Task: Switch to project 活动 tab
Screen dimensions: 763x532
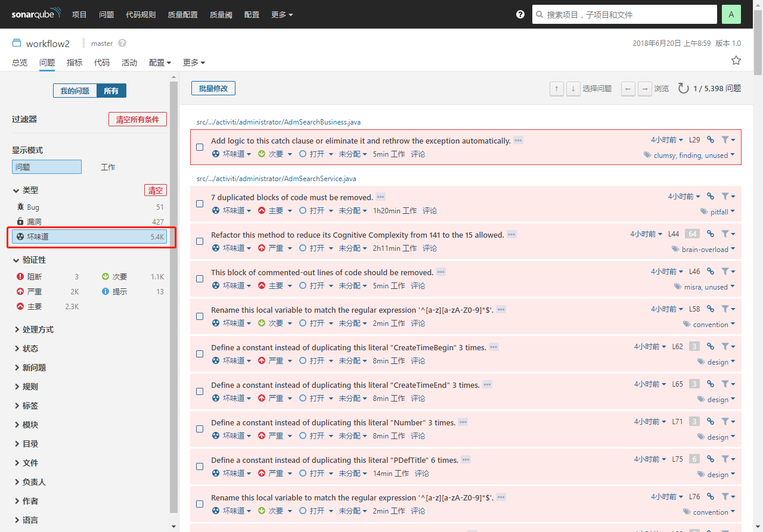Action: pyautogui.click(x=129, y=63)
